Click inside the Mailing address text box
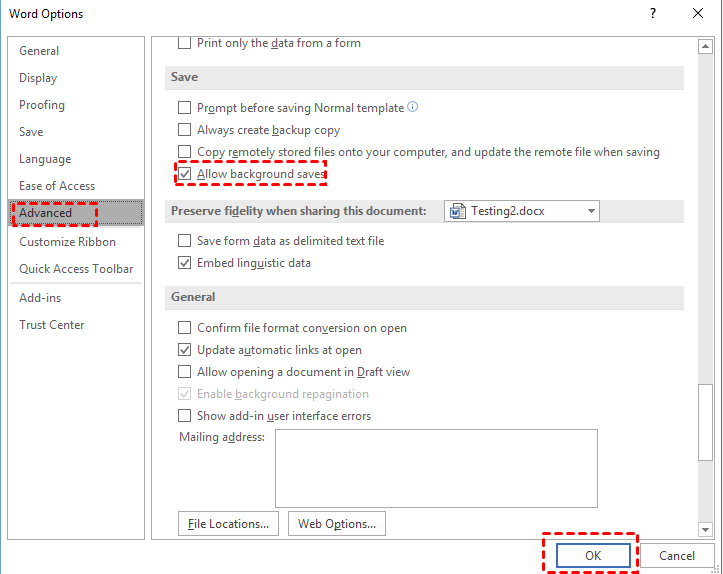Viewport: 723px width, 574px height. click(x=436, y=468)
